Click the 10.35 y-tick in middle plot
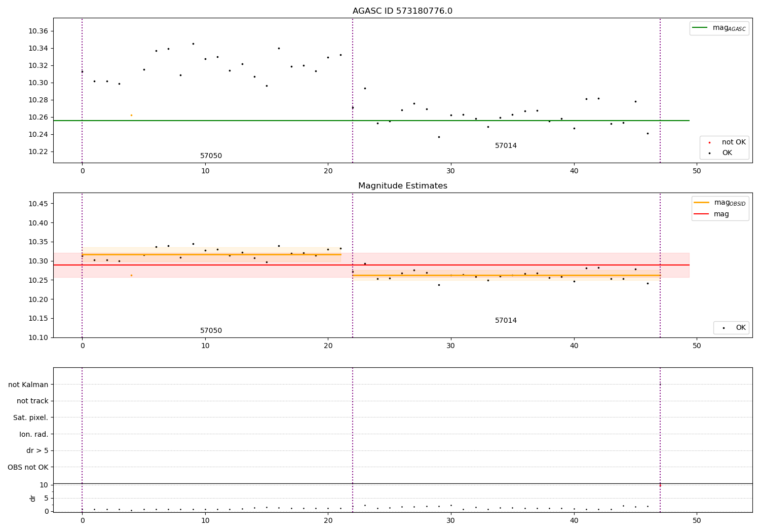The height and width of the screenshot is (532, 760). tap(38, 242)
